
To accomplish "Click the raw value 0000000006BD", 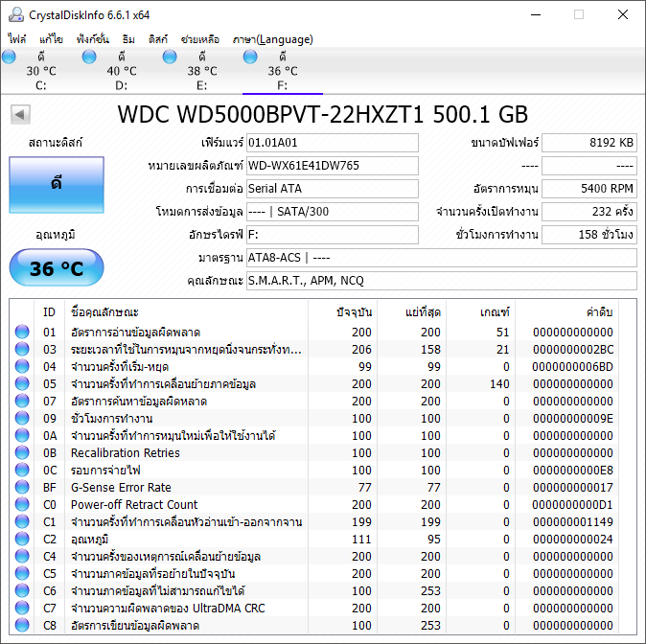I will (572, 367).
